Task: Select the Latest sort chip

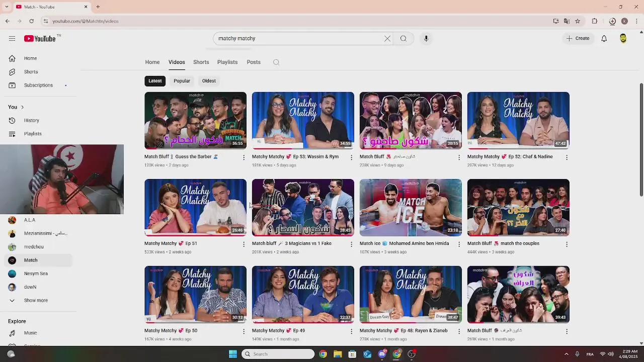Action: 155,81
